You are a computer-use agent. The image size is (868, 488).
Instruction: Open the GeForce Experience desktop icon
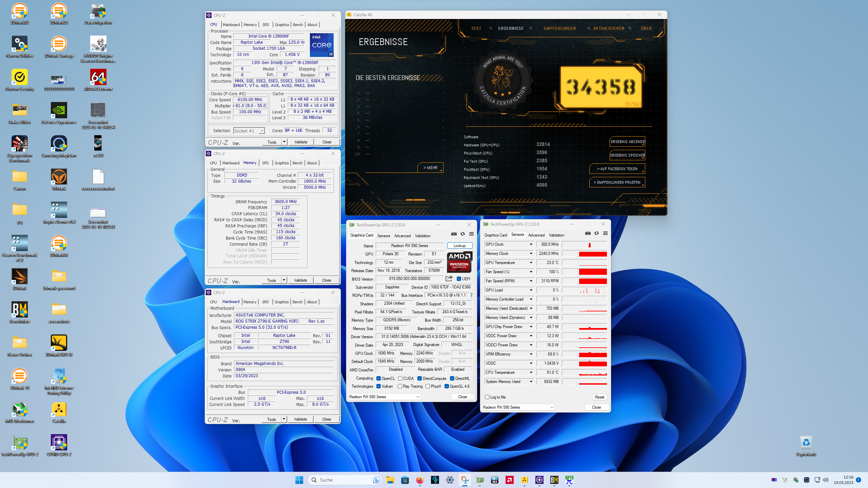(x=59, y=113)
